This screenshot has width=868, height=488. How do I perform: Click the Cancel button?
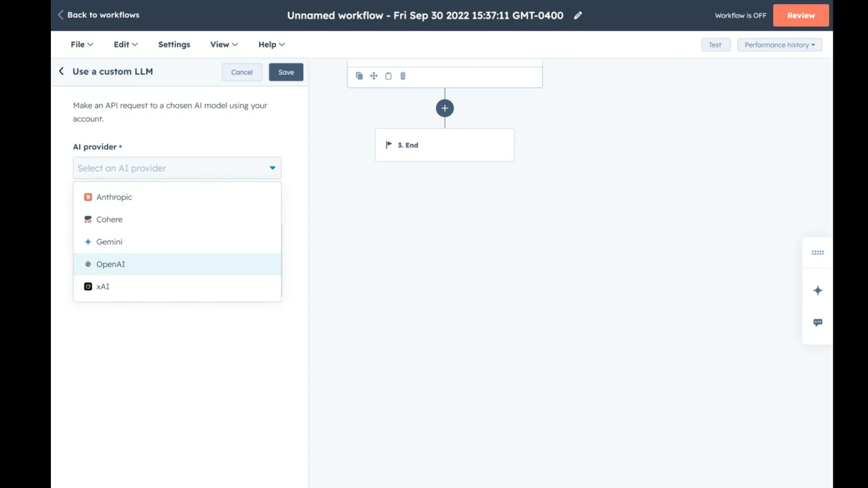(242, 72)
